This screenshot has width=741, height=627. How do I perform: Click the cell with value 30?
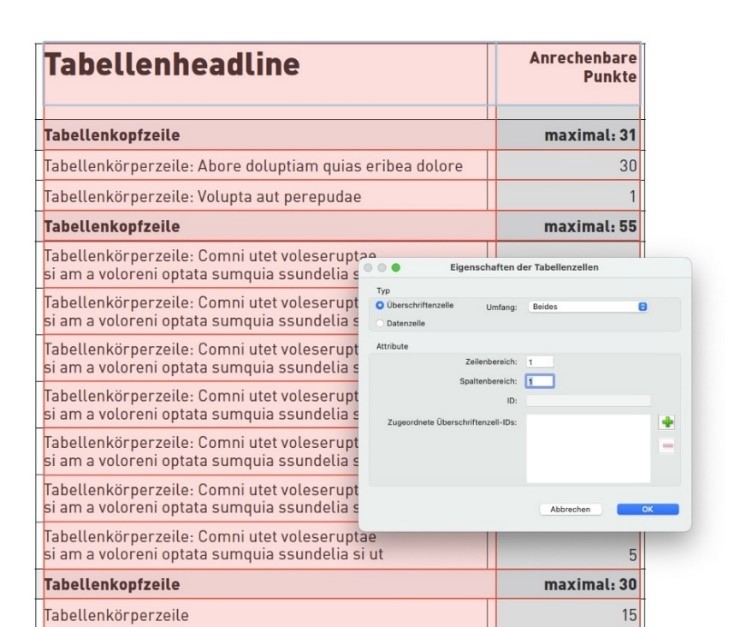pyautogui.click(x=568, y=166)
